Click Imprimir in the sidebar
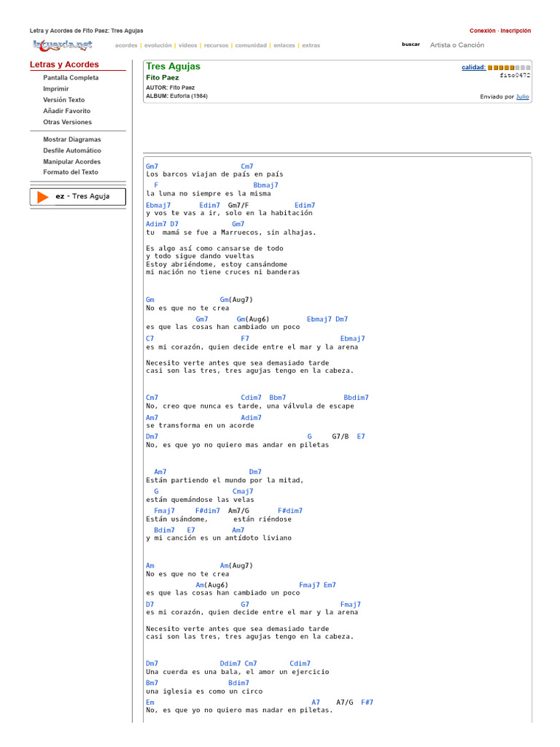The image size is (560, 747). [x=55, y=88]
